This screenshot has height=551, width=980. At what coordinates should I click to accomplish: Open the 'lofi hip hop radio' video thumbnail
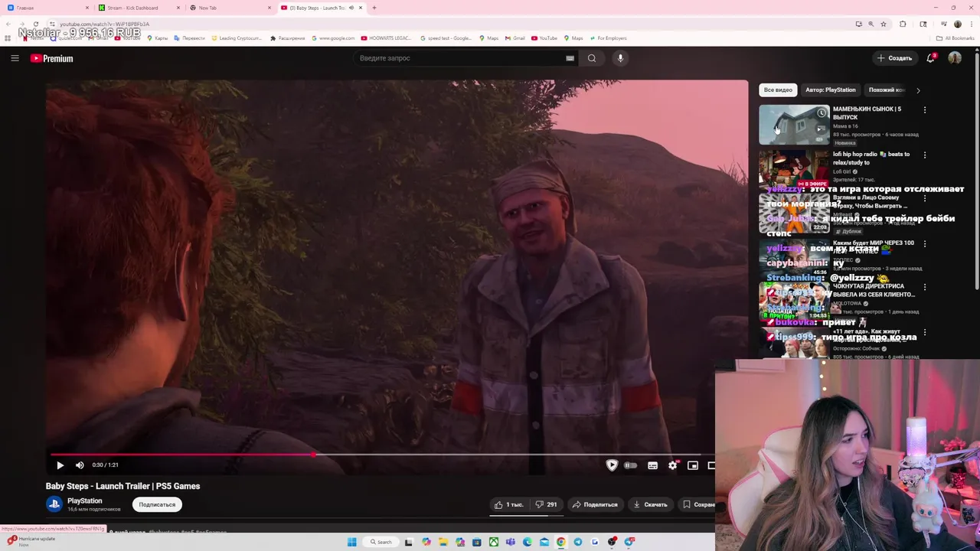[794, 169]
